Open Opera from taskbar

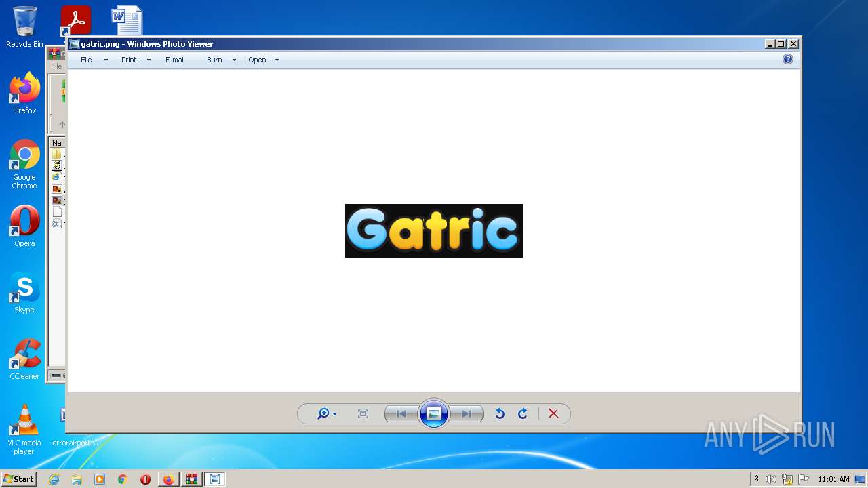[x=145, y=479]
